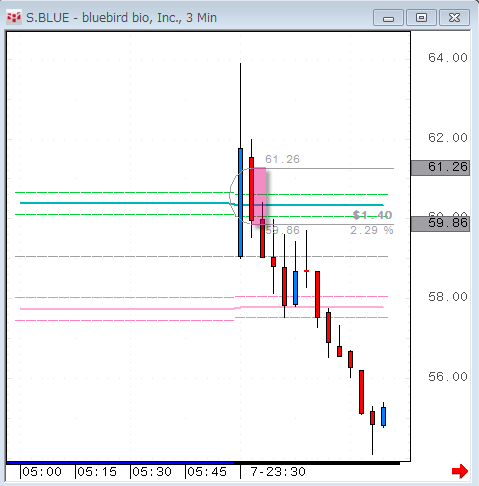Click the 59.86 label below the pink box
This screenshot has height=486, width=479.
[x=282, y=230]
